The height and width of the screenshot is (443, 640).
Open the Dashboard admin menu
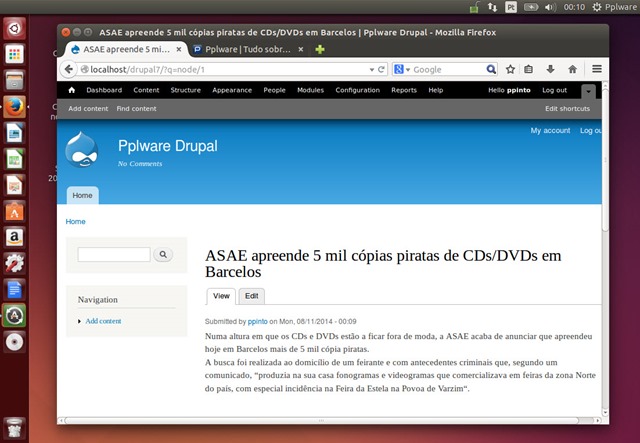(104, 90)
